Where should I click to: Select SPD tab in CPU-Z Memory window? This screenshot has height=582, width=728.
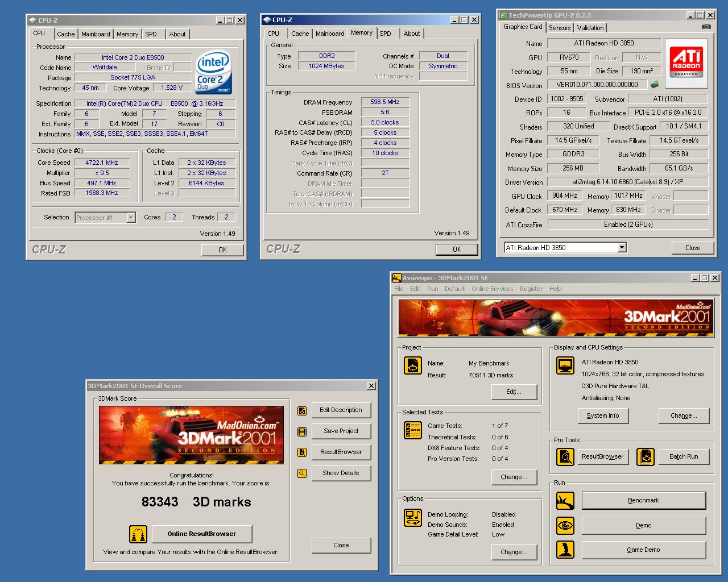click(x=386, y=34)
